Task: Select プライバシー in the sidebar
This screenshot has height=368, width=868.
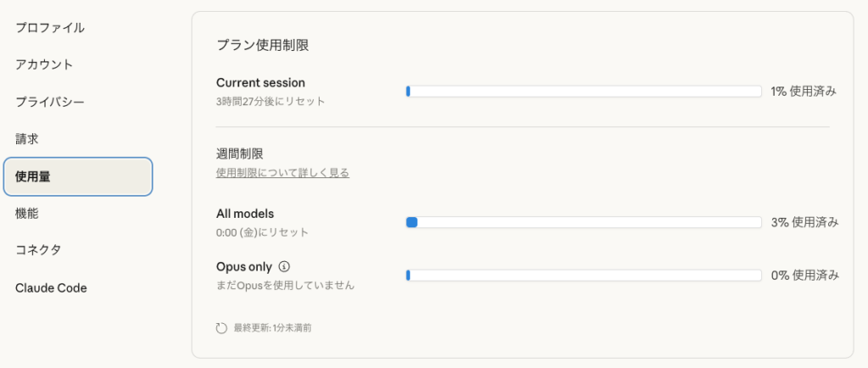Action: coord(50,102)
